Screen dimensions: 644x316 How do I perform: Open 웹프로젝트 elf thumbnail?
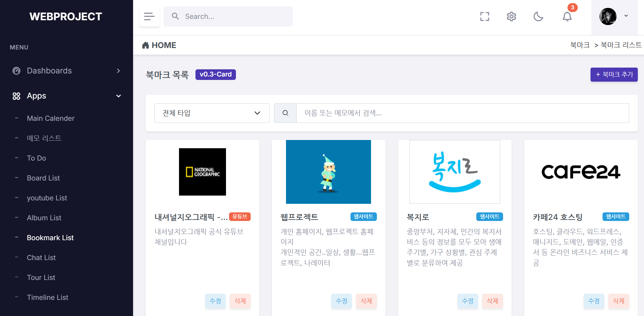(x=329, y=172)
